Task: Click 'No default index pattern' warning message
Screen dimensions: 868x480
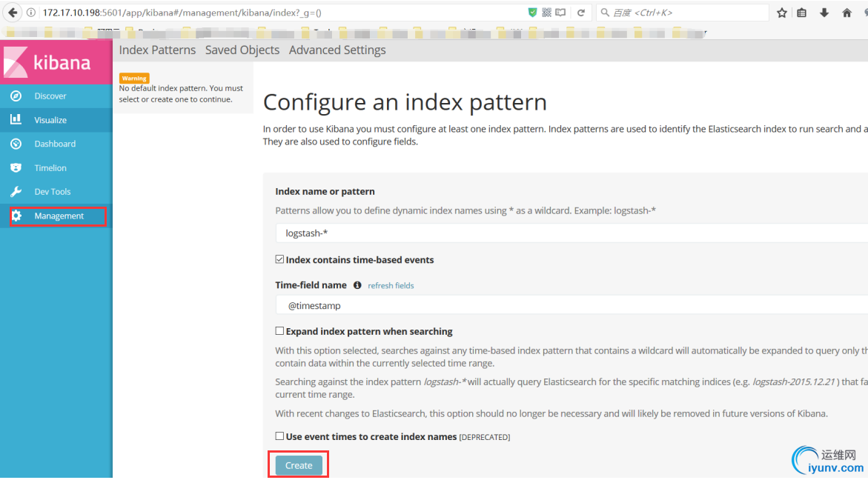Action: (x=181, y=94)
